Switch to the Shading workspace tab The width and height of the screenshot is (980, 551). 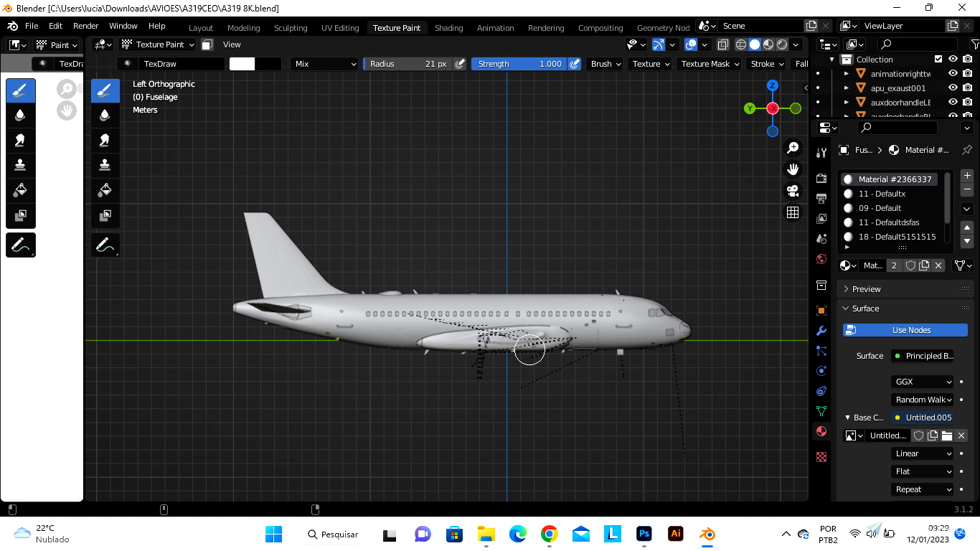[x=448, y=28]
